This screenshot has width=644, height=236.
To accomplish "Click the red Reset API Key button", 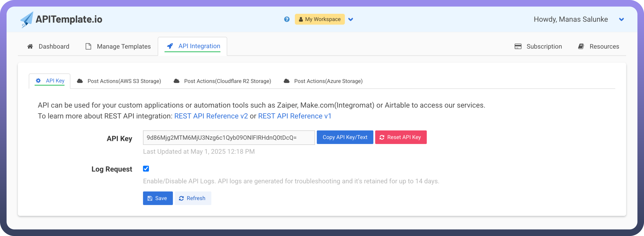I will click(401, 137).
